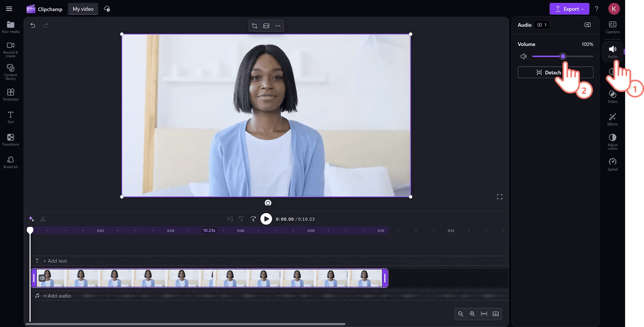
Task: Rename the My video title
Action: pyautogui.click(x=83, y=9)
